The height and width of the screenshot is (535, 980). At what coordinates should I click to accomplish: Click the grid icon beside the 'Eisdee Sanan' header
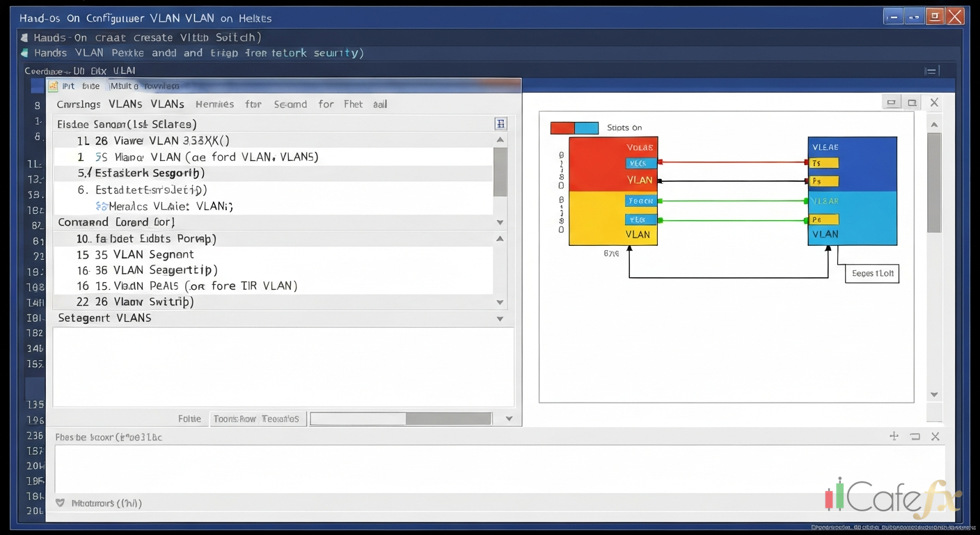point(500,123)
